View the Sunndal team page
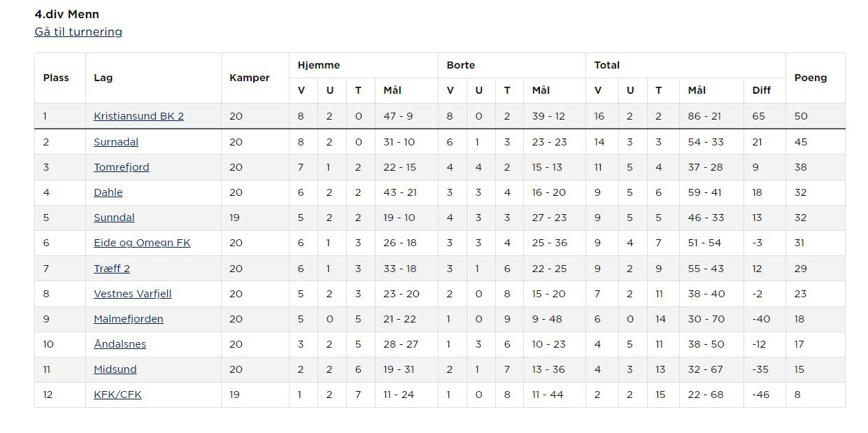 click(114, 218)
